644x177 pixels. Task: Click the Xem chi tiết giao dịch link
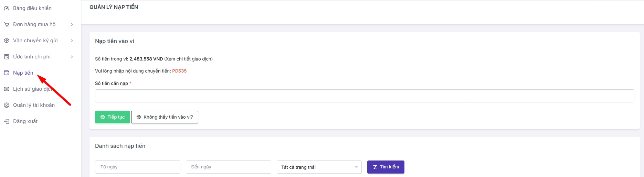tap(188, 59)
